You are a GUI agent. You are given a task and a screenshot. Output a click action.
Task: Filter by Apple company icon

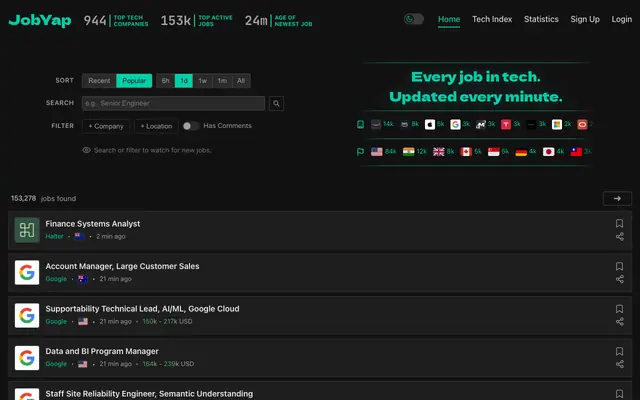click(430, 124)
